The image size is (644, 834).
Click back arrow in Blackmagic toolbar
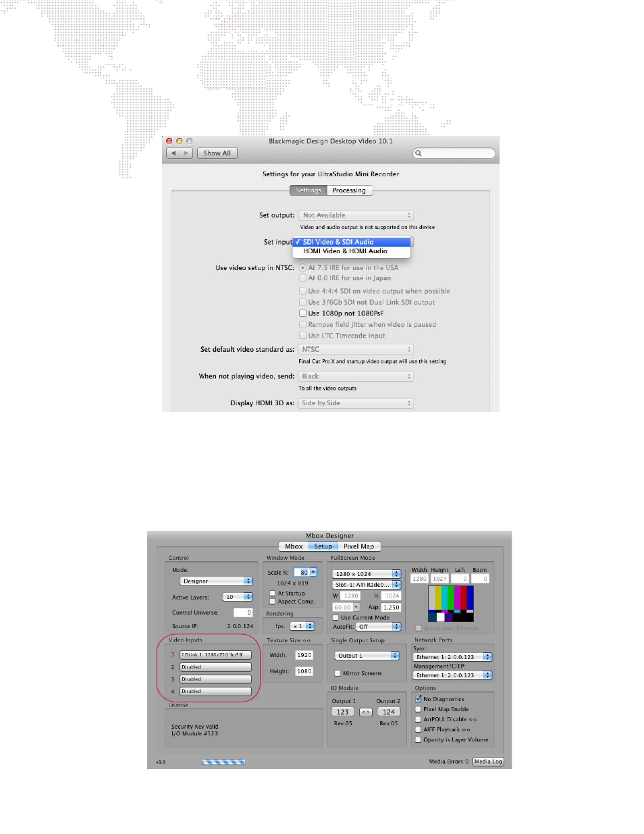pos(173,153)
